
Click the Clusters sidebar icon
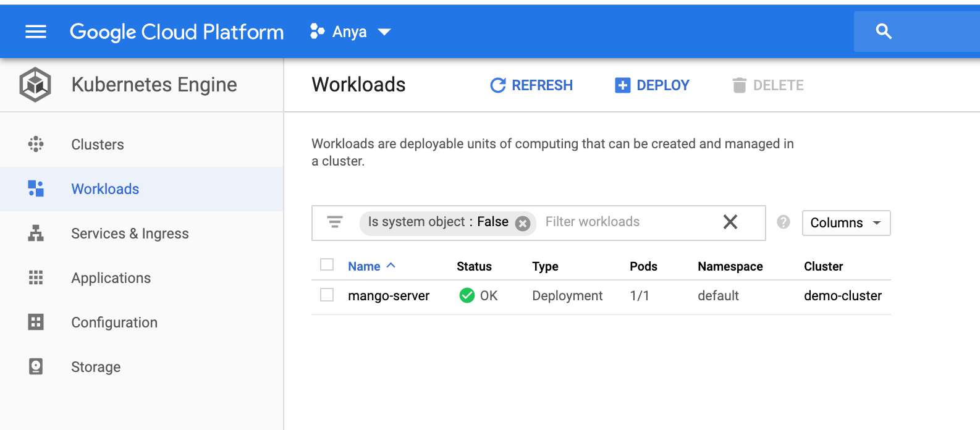pyautogui.click(x=36, y=145)
